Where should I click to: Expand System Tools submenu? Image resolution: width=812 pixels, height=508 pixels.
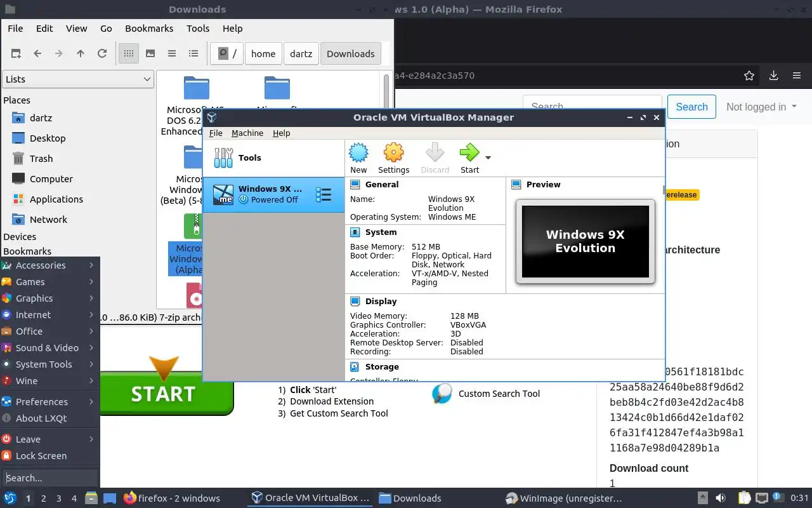[49, 364]
